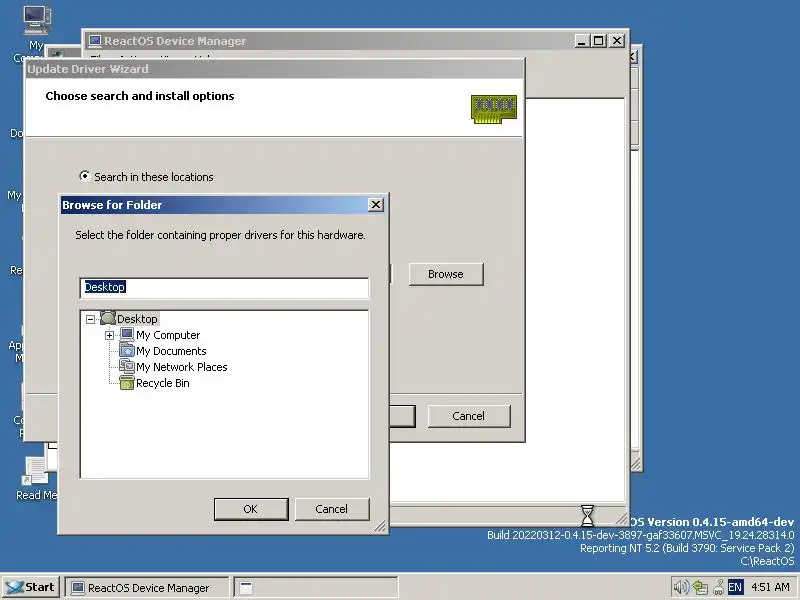Click the My Computer icon in folder tree
The height and width of the screenshot is (600, 800).
(x=127, y=335)
